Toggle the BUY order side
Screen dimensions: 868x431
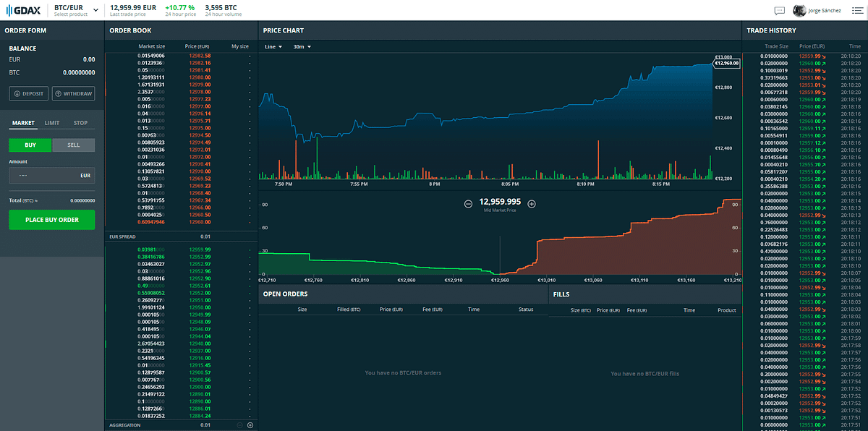tap(30, 145)
